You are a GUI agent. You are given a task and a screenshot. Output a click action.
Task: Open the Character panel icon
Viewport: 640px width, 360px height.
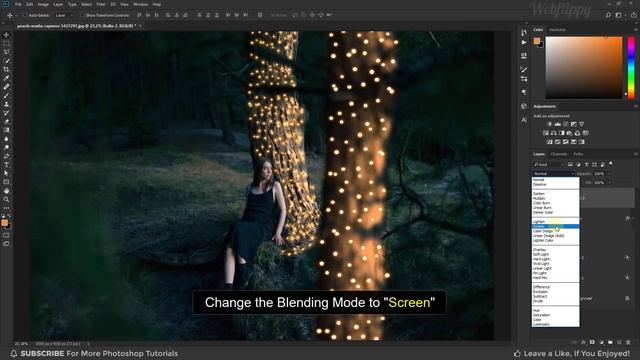(x=524, y=120)
